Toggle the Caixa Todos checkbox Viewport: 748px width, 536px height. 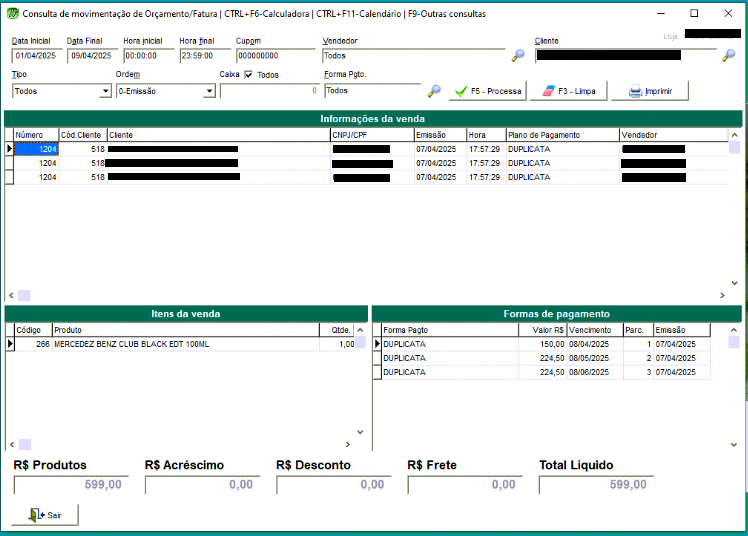(x=249, y=75)
